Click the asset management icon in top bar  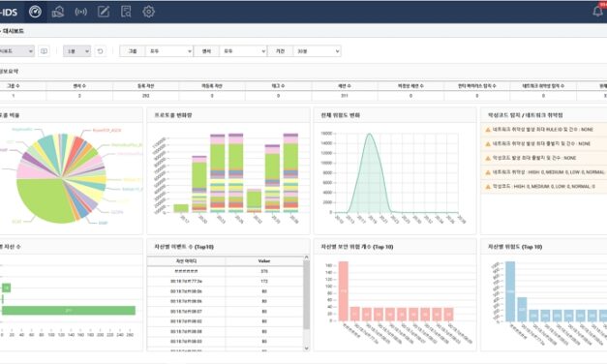(58, 12)
